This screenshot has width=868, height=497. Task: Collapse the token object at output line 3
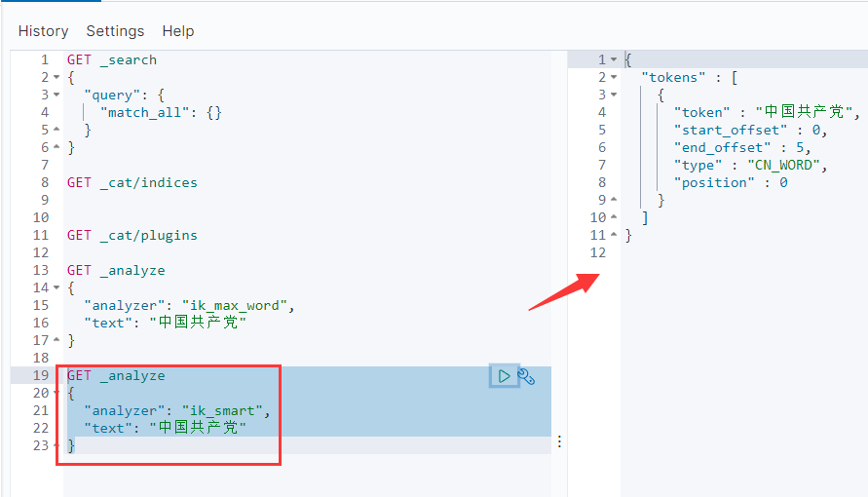tap(614, 95)
